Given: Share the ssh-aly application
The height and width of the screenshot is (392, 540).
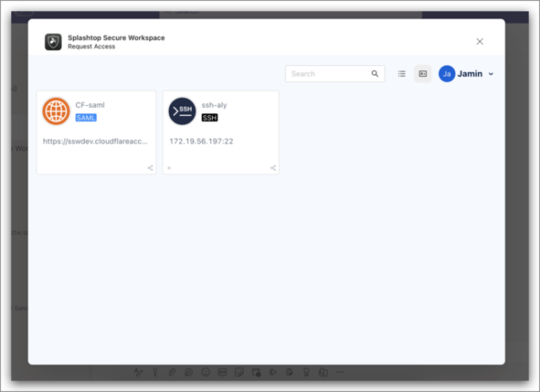Looking at the screenshot, I should point(273,168).
